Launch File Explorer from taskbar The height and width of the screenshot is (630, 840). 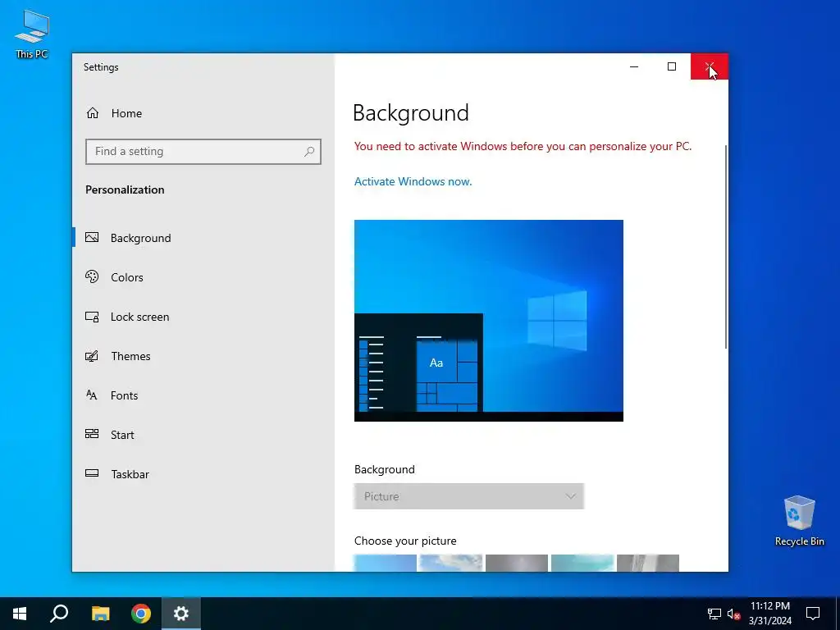pos(100,614)
